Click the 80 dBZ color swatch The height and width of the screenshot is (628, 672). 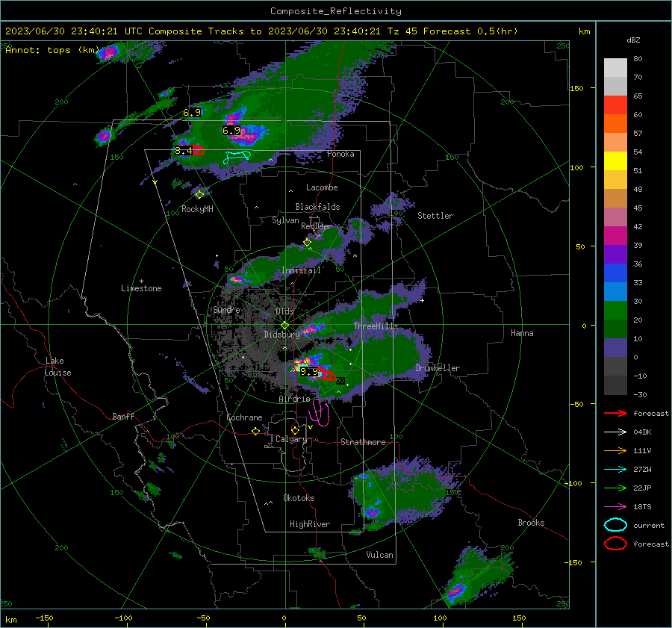click(x=615, y=68)
